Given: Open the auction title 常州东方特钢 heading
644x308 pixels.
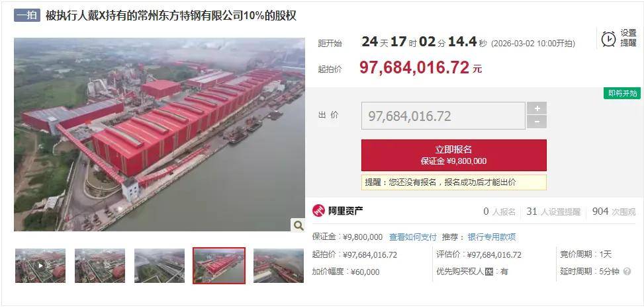Looking at the screenshot, I should click(x=171, y=16).
